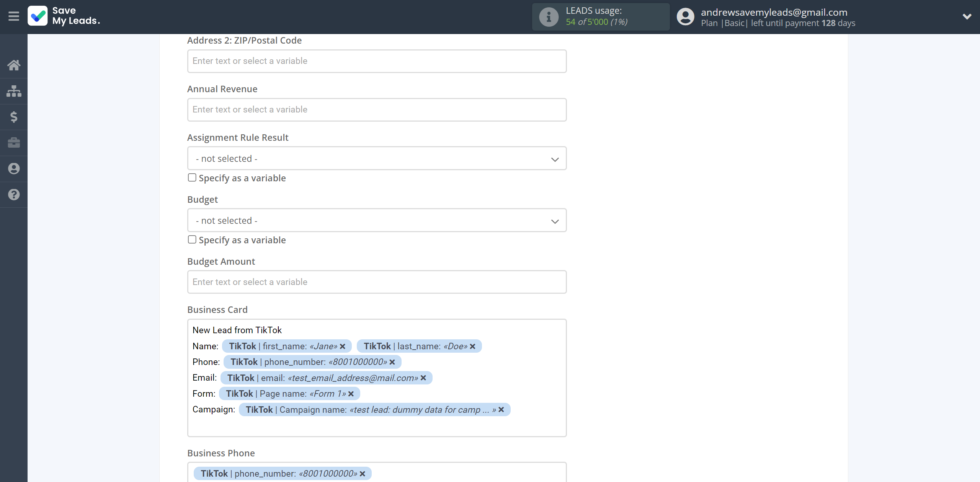Click the account email address
980x482 pixels.
(774, 12)
